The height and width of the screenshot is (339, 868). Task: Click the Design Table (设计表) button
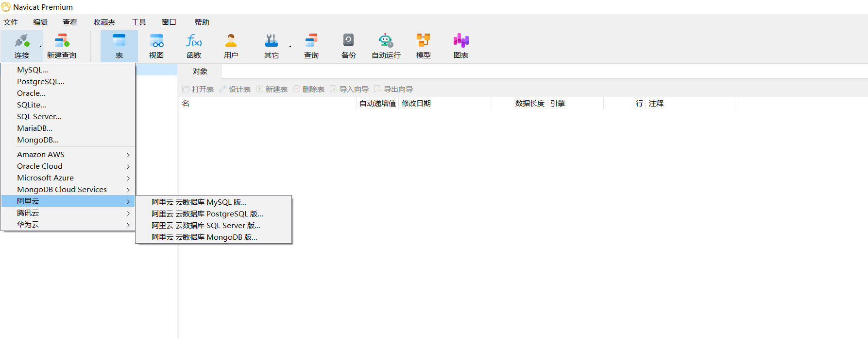[x=235, y=89]
